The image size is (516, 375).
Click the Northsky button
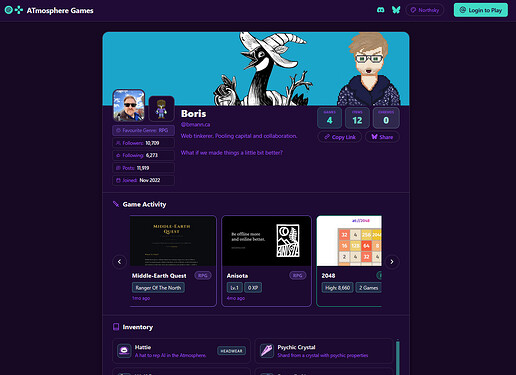425,10
